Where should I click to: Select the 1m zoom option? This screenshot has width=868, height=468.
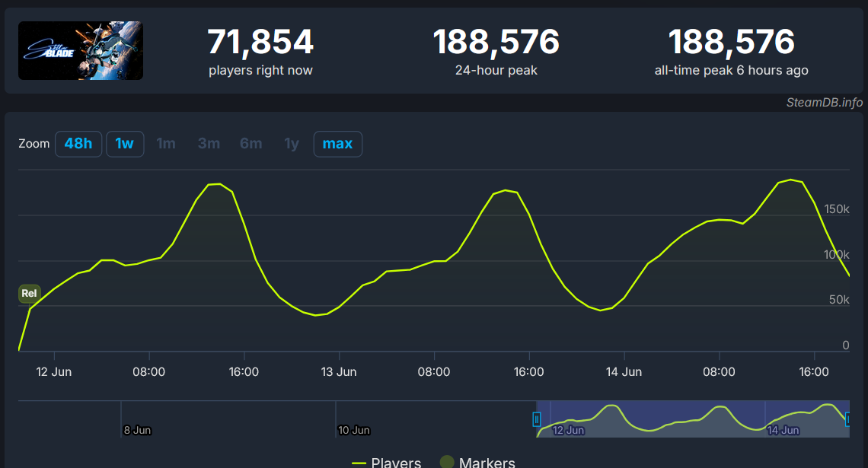(x=166, y=144)
